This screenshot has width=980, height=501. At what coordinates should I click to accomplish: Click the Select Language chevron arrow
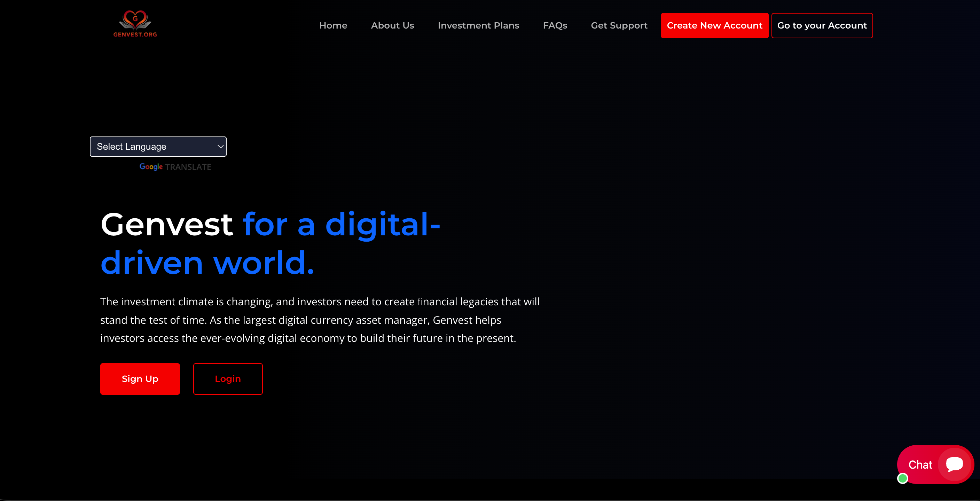220,147
